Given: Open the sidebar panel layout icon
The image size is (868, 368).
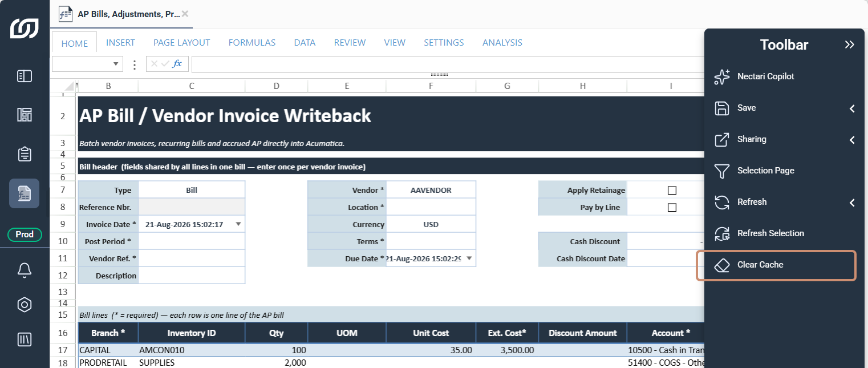Looking at the screenshot, I should click(25, 76).
